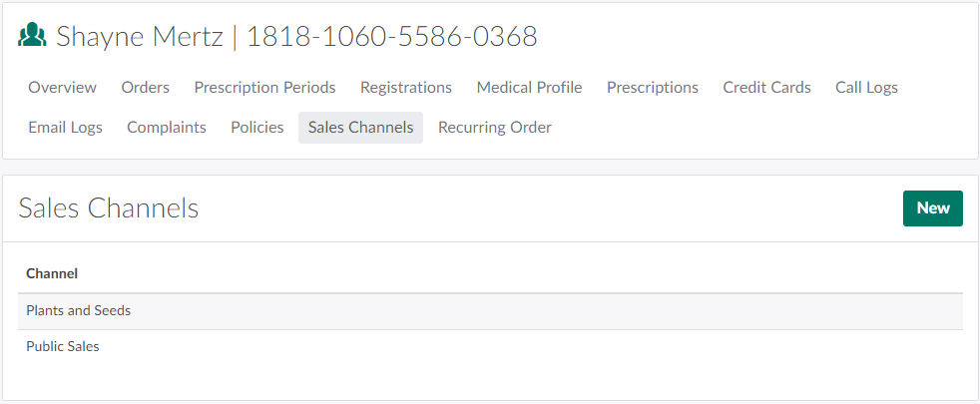Click the Shayne Mertz patient name heading
Image resolution: width=980 pixels, height=404 pixels.
tap(140, 37)
